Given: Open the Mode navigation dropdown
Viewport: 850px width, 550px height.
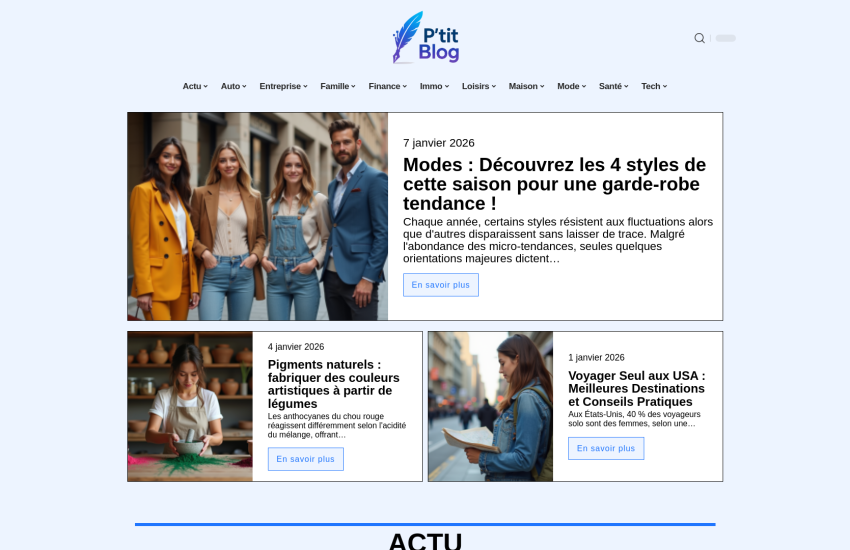Looking at the screenshot, I should (x=571, y=86).
